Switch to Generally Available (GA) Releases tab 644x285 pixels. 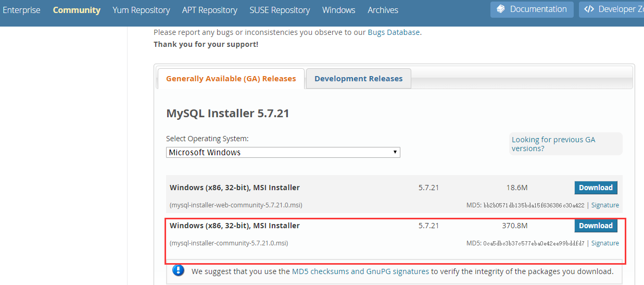[x=231, y=78]
